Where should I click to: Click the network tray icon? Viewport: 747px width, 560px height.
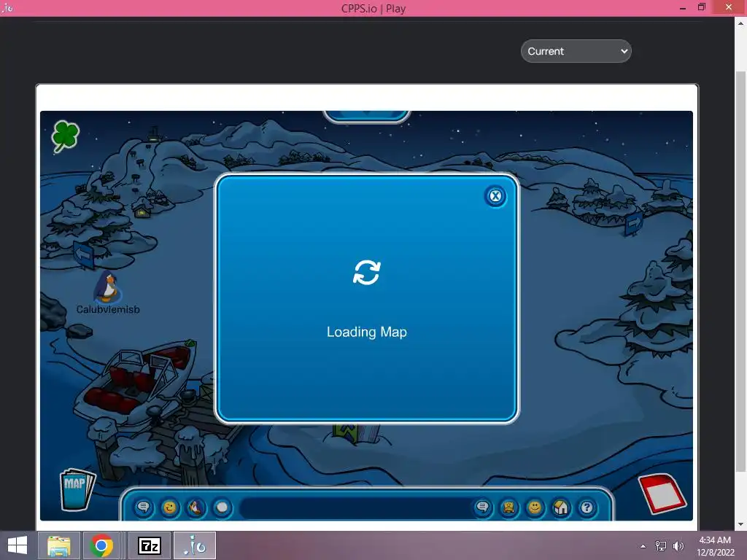[x=661, y=545]
